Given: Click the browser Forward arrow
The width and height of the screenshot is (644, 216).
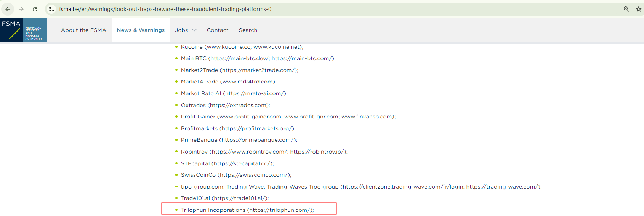Looking at the screenshot, I should pos(21,9).
